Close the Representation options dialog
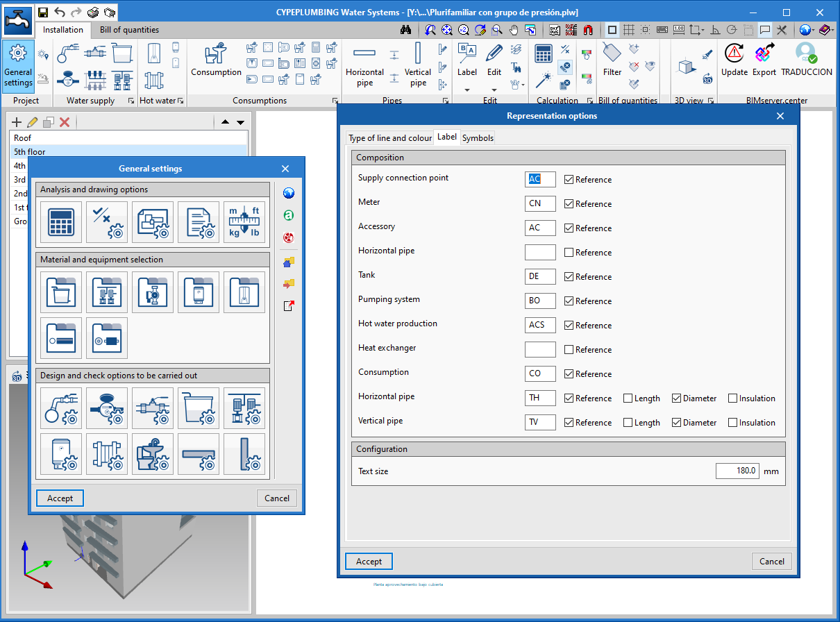Viewport: 840px width, 622px height. (780, 116)
